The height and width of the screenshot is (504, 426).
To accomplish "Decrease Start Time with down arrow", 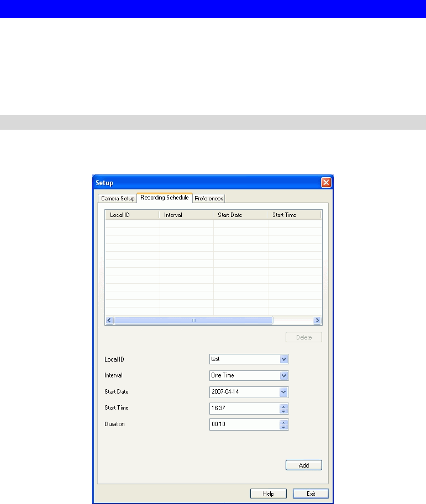I will 283,411.
